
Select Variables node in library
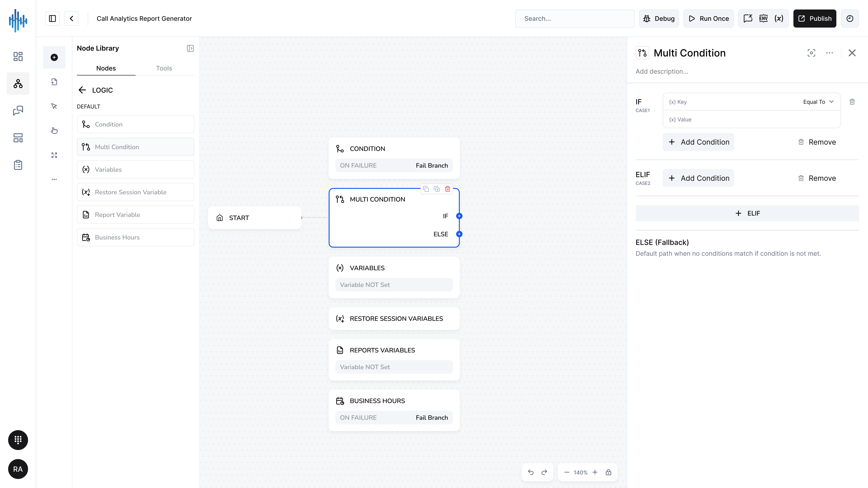point(135,169)
